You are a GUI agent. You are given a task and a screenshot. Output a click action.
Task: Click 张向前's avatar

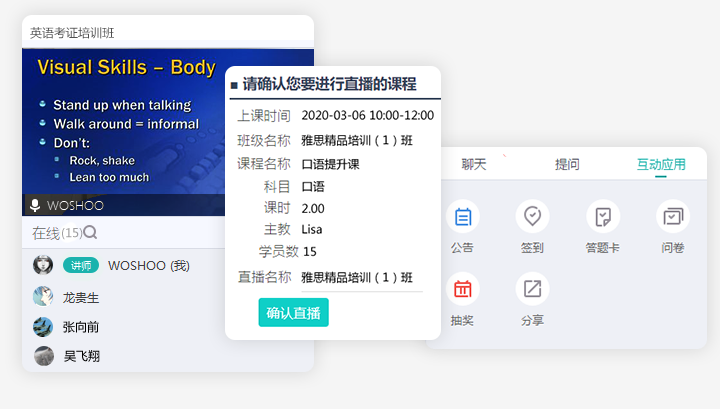[43, 327]
